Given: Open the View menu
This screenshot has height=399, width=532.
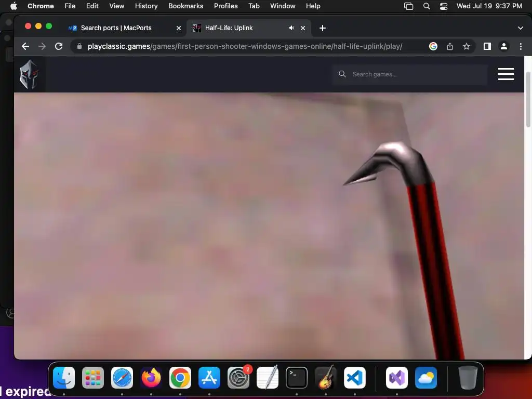Looking at the screenshot, I should [116, 6].
